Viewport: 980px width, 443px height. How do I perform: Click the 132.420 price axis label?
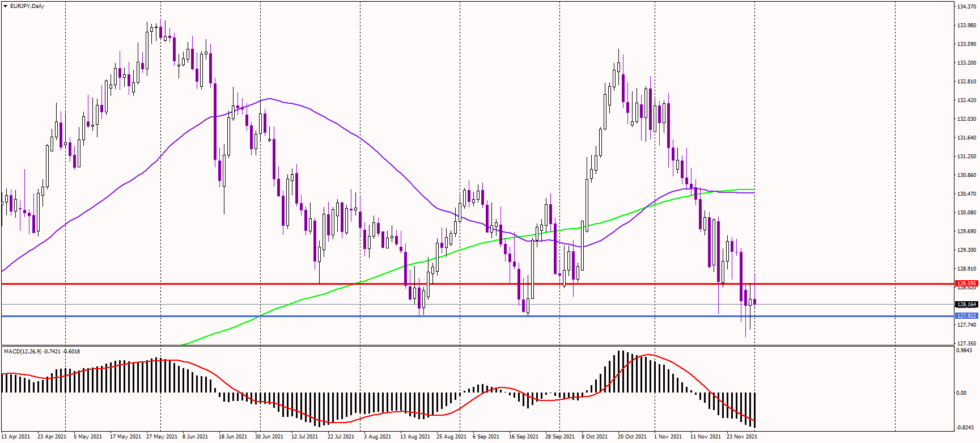[966, 100]
